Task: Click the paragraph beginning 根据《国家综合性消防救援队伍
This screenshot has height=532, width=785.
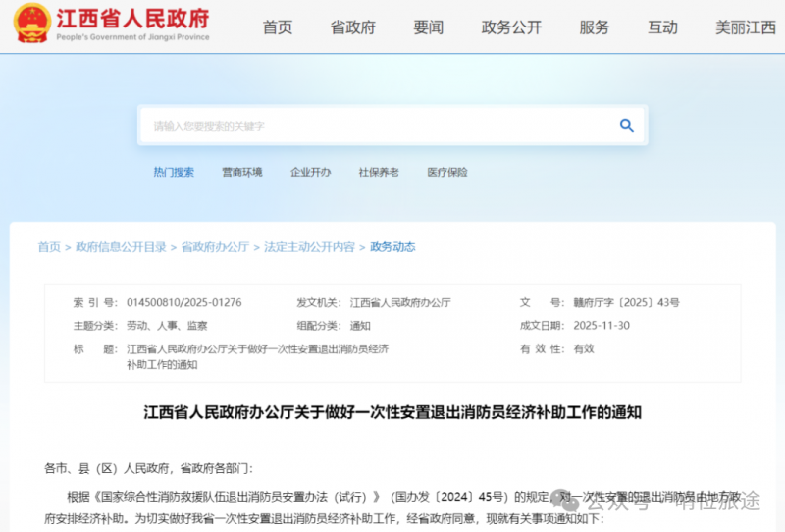Action: pos(392,507)
